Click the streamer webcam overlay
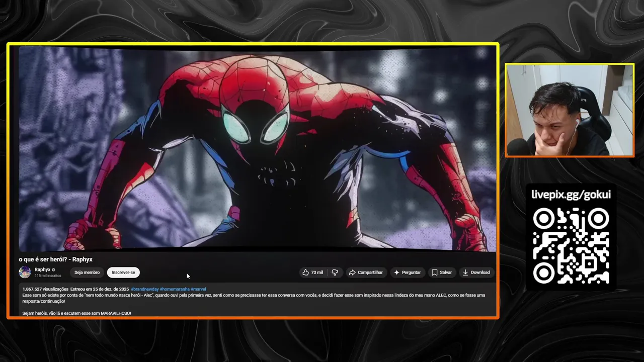The height and width of the screenshot is (362, 644). coord(570,110)
